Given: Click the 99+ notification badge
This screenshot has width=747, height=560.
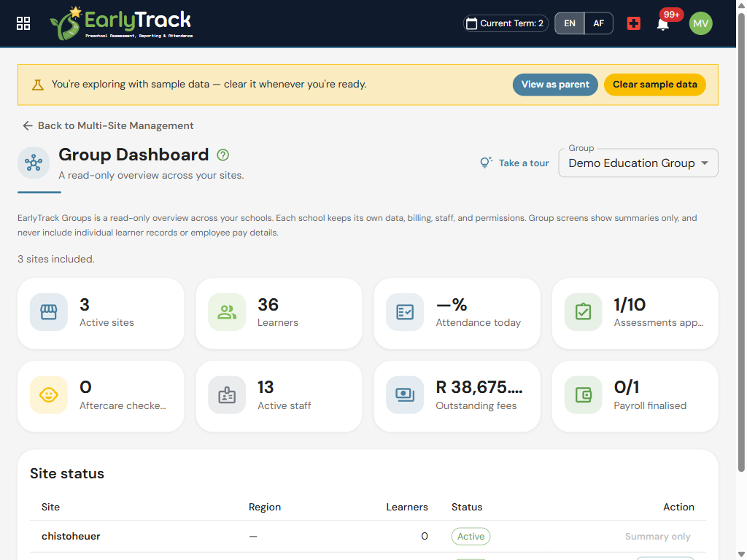Looking at the screenshot, I should pyautogui.click(x=671, y=15).
